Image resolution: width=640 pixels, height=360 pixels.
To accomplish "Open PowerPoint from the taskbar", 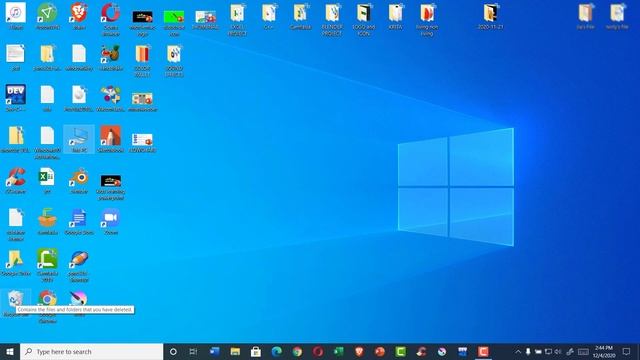I will tap(380, 351).
